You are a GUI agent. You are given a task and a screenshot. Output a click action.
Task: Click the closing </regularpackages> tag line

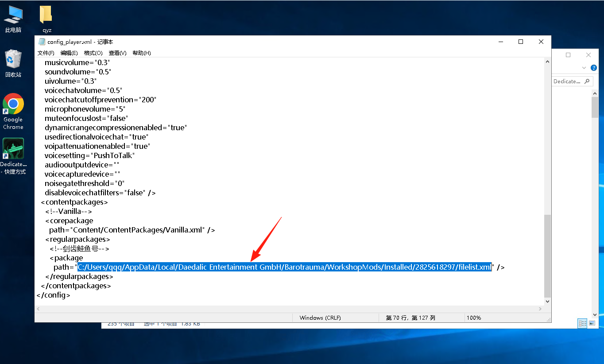pos(79,276)
